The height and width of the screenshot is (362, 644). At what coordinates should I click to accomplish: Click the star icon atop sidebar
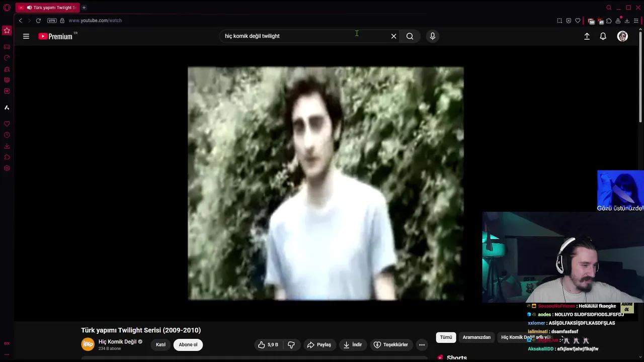pos(7,31)
